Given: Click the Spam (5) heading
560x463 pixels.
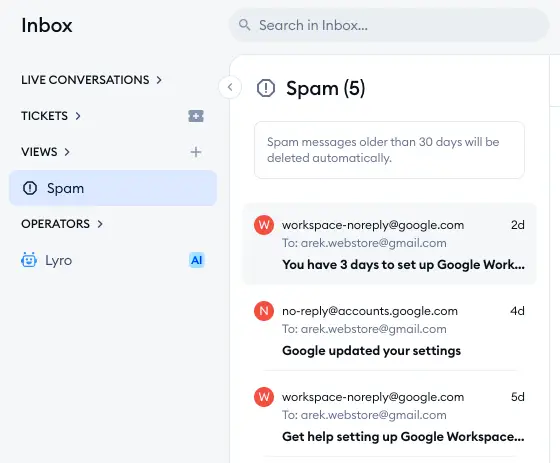Looking at the screenshot, I should [x=326, y=88].
